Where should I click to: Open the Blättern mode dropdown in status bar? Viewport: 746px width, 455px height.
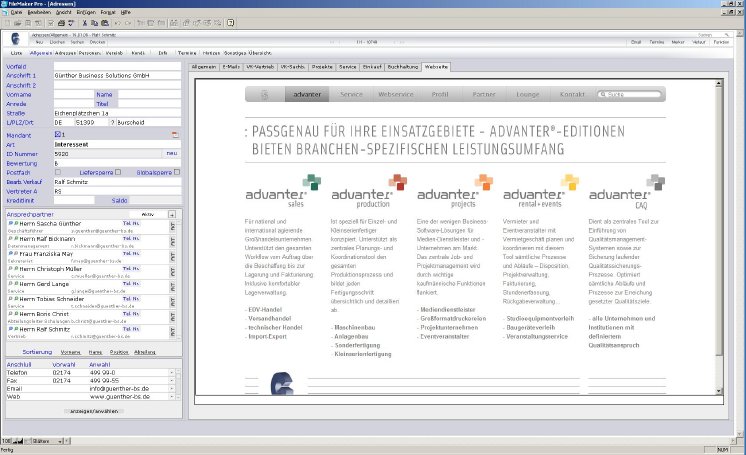click(47, 441)
